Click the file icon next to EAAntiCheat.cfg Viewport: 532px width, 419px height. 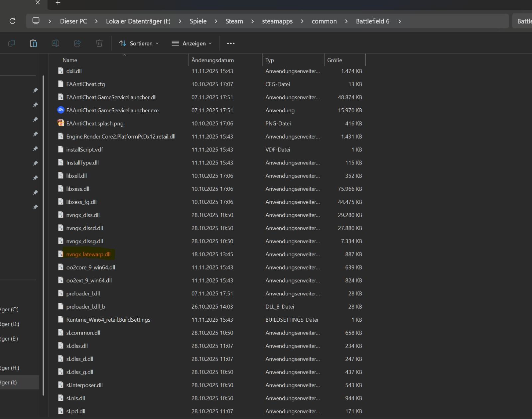pos(61,84)
